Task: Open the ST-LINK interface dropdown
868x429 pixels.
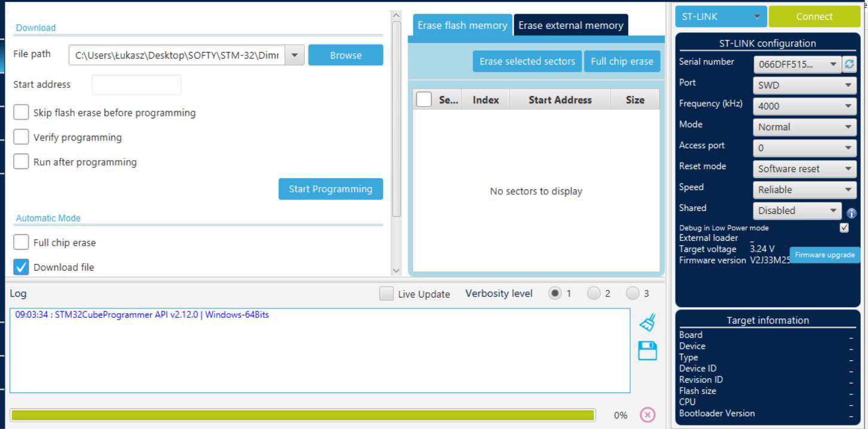Action: [x=721, y=16]
